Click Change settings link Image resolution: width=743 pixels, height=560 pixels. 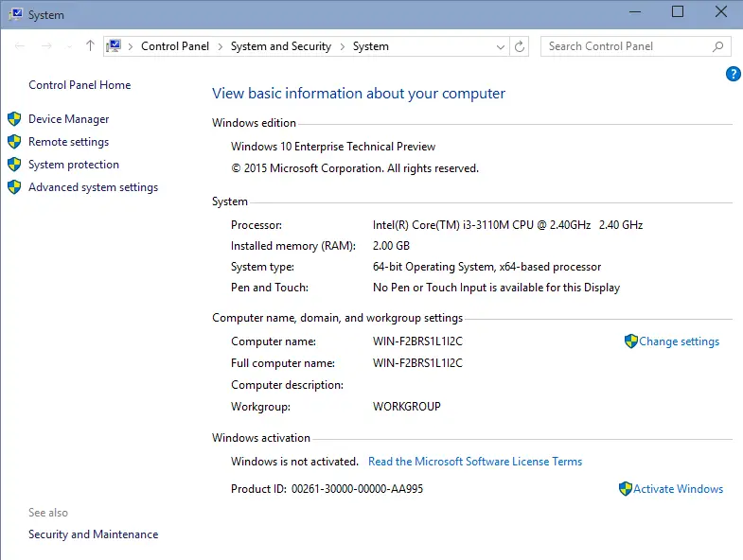pos(679,341)
